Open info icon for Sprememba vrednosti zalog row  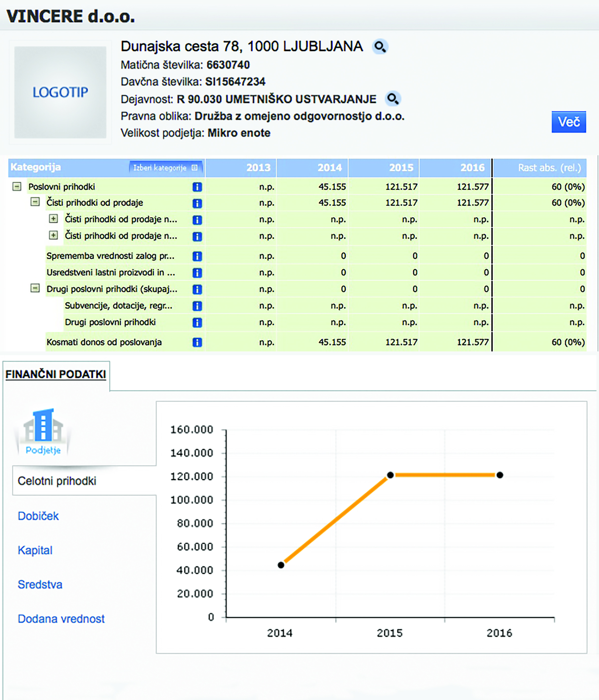point(197,256)
